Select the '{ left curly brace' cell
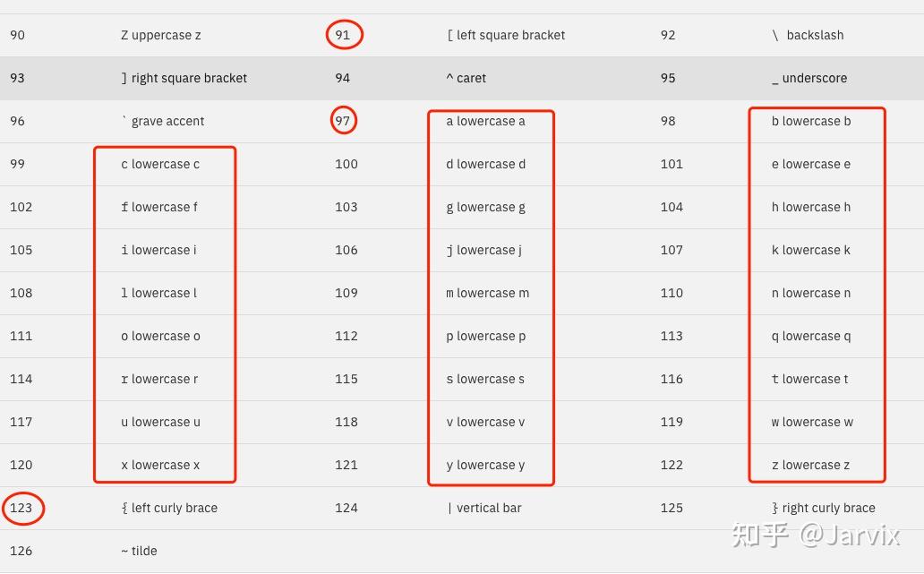Screen dimensions: 924x574 170,508
